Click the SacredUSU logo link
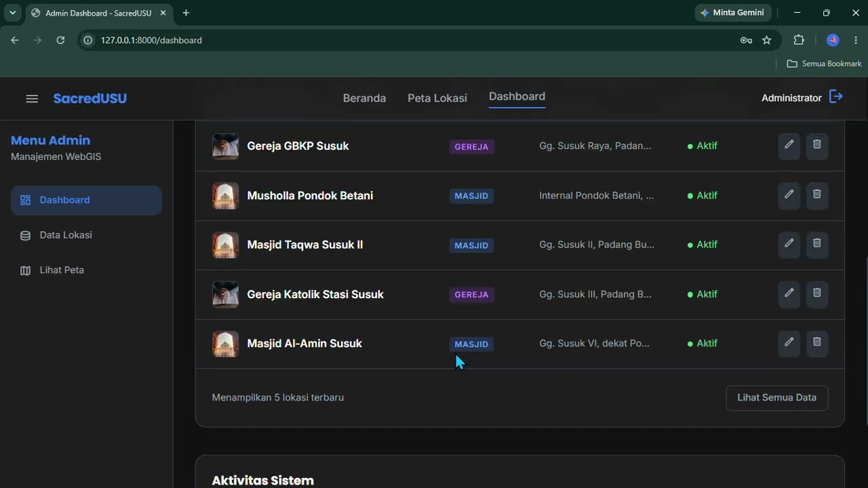Image resolution: width=868 pixels, height=488 pixels. (90, 98)
